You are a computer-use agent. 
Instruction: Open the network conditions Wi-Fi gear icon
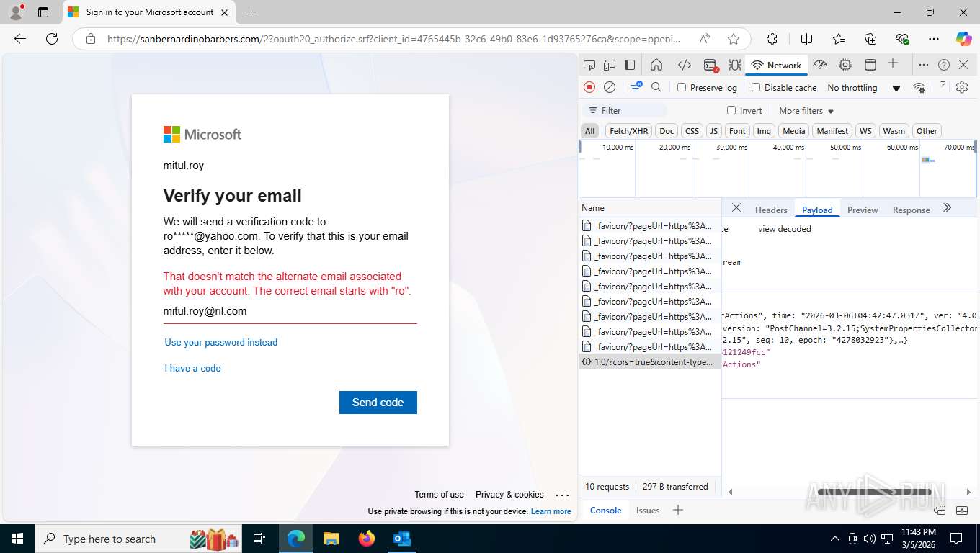point(919,87)
